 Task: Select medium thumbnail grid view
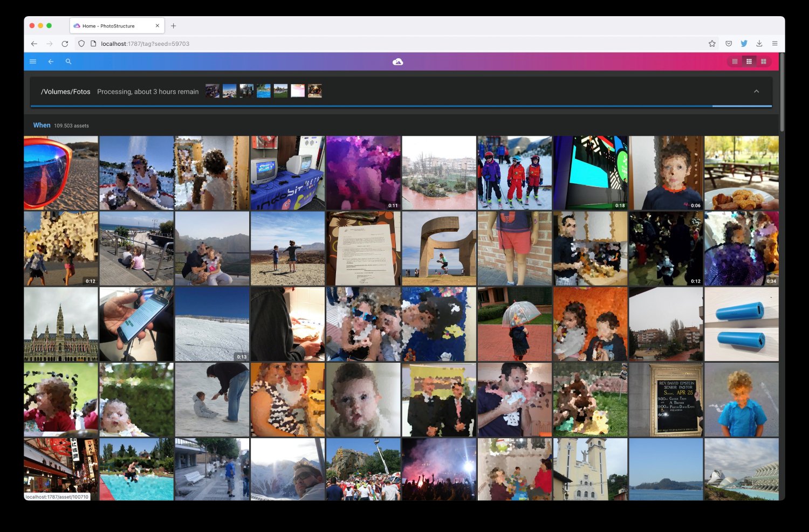[749, 61]
